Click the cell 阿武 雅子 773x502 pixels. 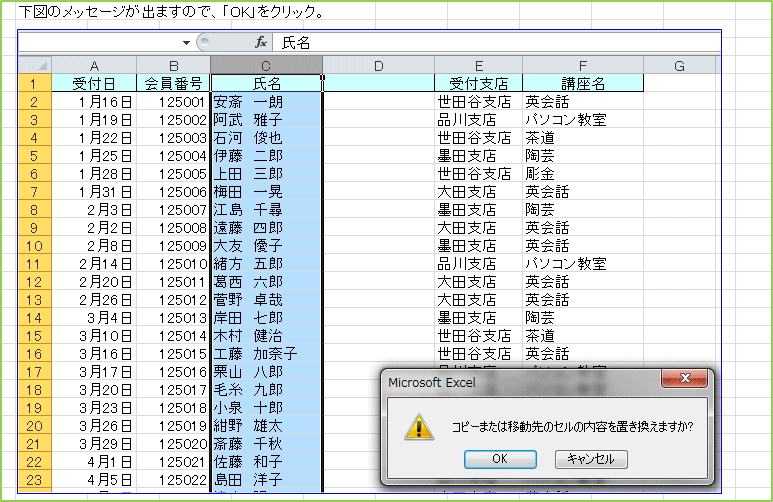[266, 120]
